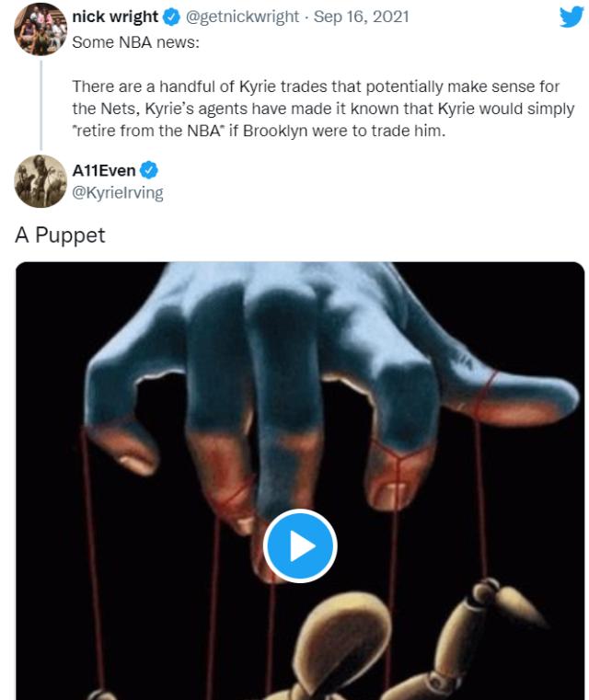Image resolution: width=589 pixels, height=700 pixels.
Task: Play the puppet video
Action: (300, 545)
